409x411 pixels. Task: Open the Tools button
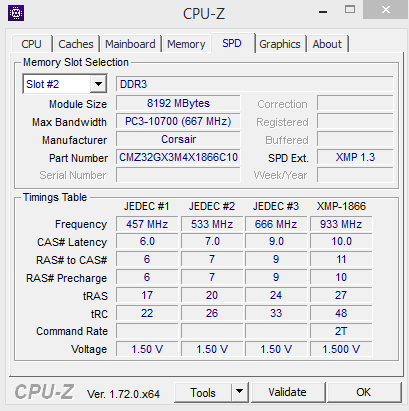[203, 392]
